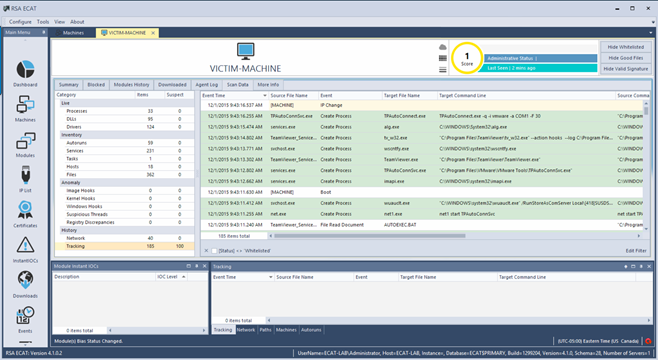Viewport: 658px width, 360px height.
Task: Click Edit Filter link
Action: (x=636, y=251)
